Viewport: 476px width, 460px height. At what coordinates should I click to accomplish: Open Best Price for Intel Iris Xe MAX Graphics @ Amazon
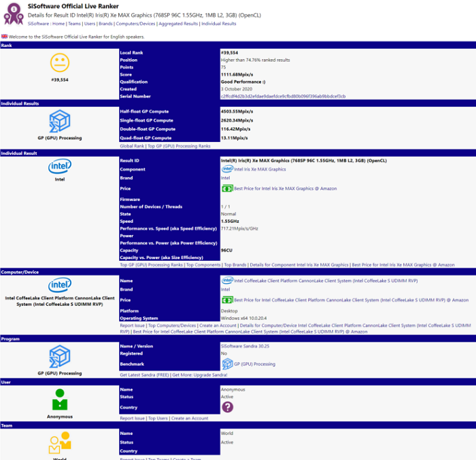click(x=286, y=188)
